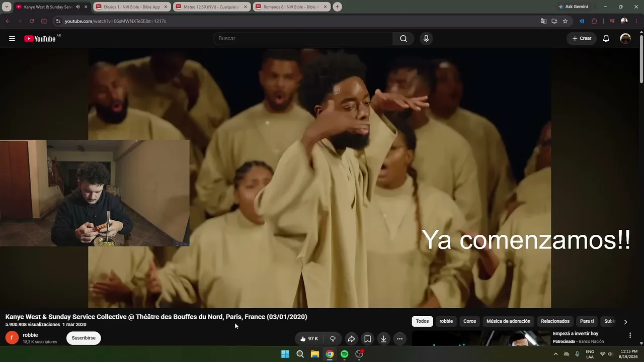Close the Mateo 12:50 tab
644x362 pixels.
tap(246, 7)
